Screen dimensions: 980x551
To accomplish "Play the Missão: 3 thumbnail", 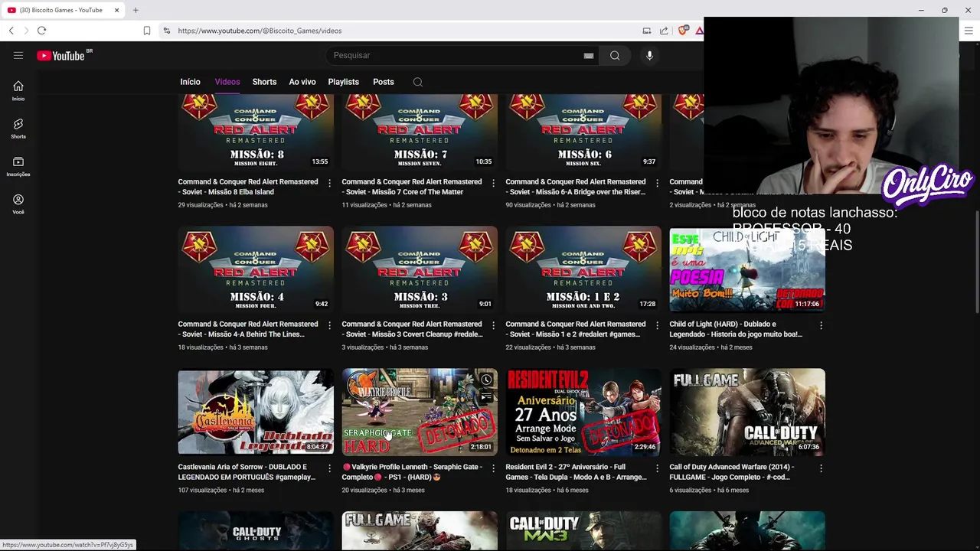I will tap(420, 269).
